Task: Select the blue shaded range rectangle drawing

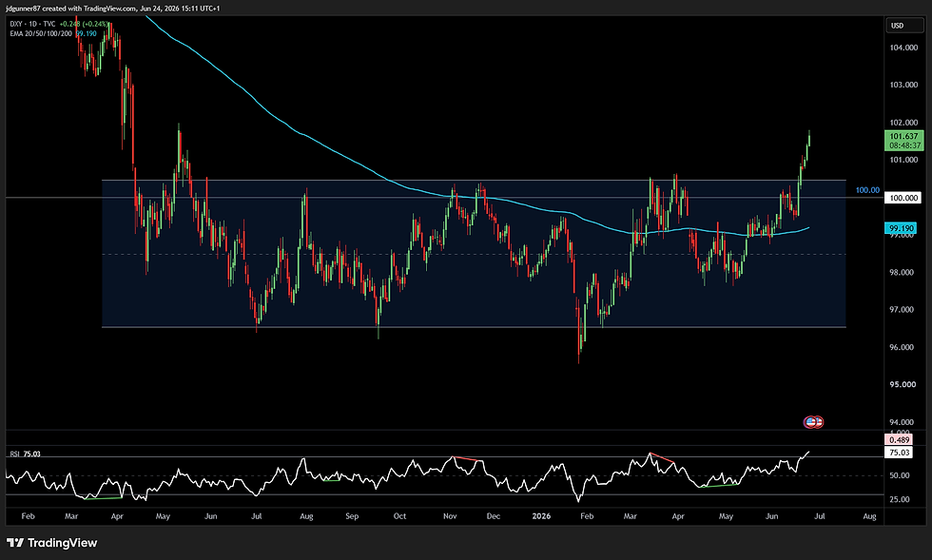Action: click(x=474, y=254)
